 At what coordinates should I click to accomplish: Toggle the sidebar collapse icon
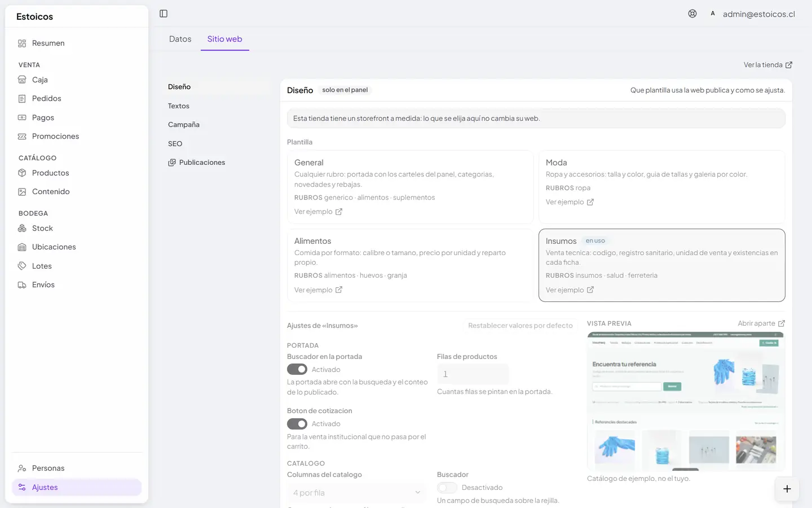[164, 14]
